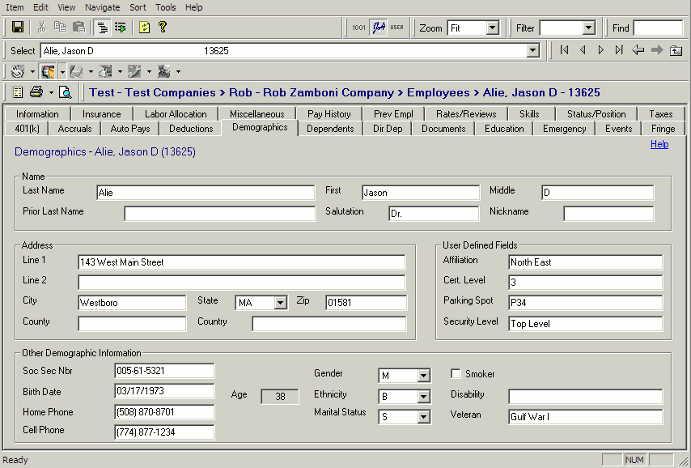Open the Sort menu
The width and height of the screenshot is (691, 468).
coord(137,7)
